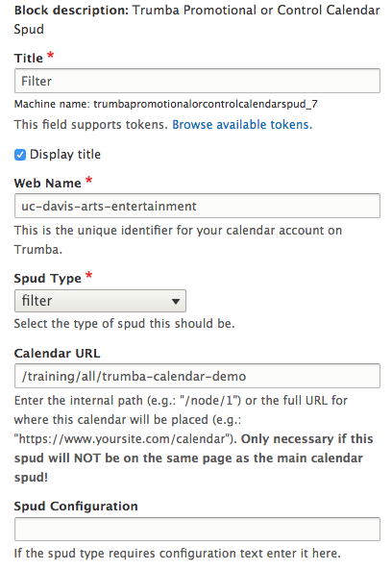Click inside the Calendar URL field

click(x=197, y=376)
